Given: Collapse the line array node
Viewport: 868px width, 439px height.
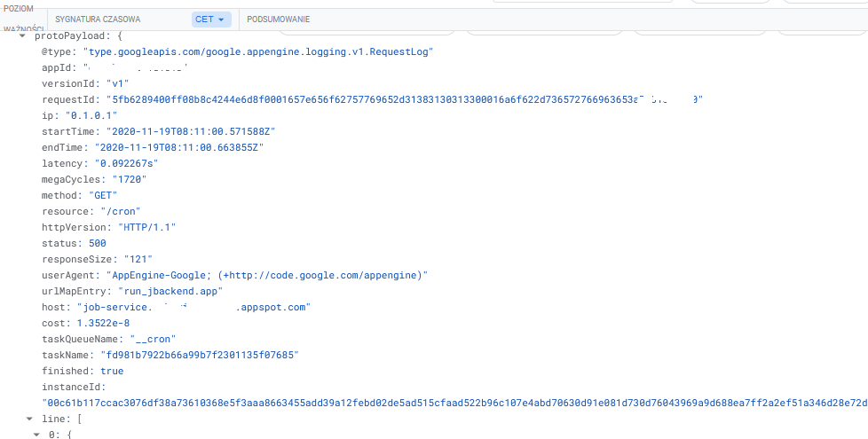Looking at the screenshot, I should point(30,419).
